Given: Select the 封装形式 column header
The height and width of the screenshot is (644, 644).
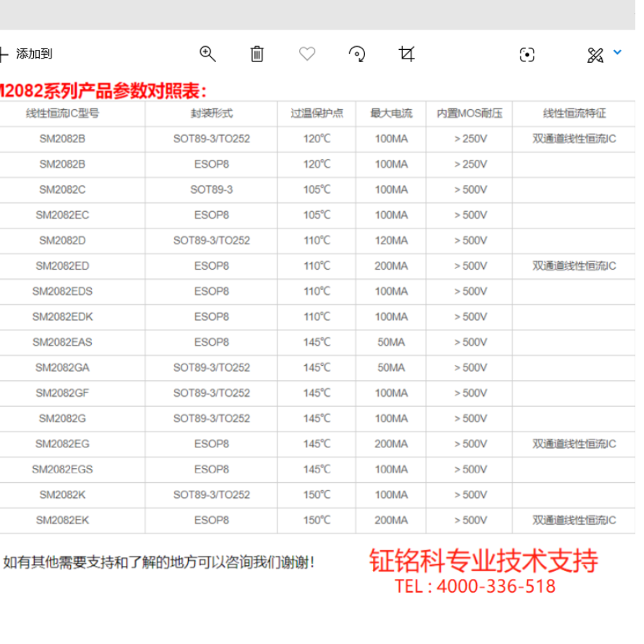Looking at the screenshot, I should [211, 113].
